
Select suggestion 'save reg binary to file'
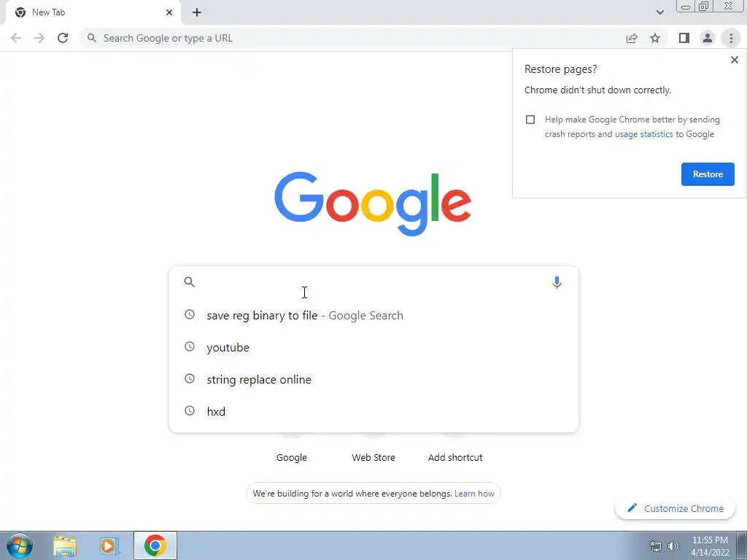(373, 315)
